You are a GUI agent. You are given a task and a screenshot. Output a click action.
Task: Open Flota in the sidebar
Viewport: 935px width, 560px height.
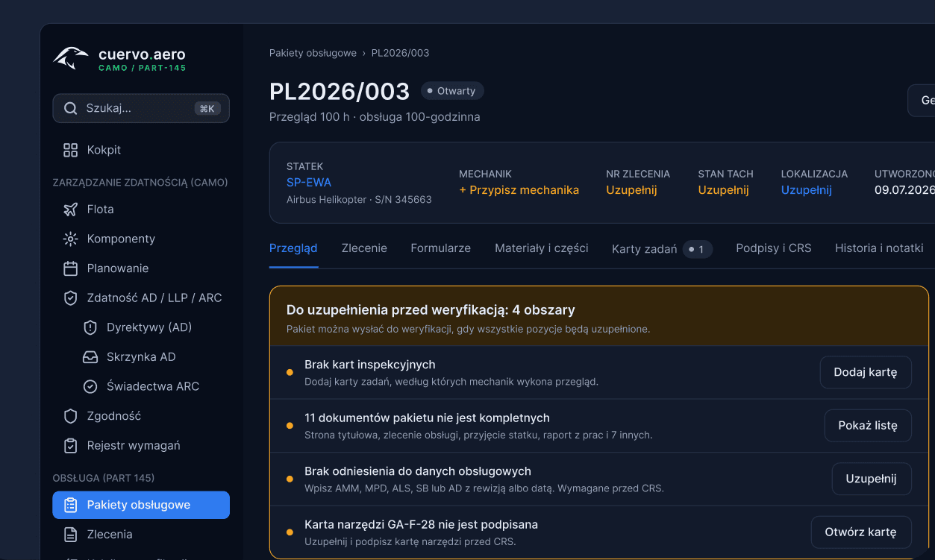click(x=141, y=210)
